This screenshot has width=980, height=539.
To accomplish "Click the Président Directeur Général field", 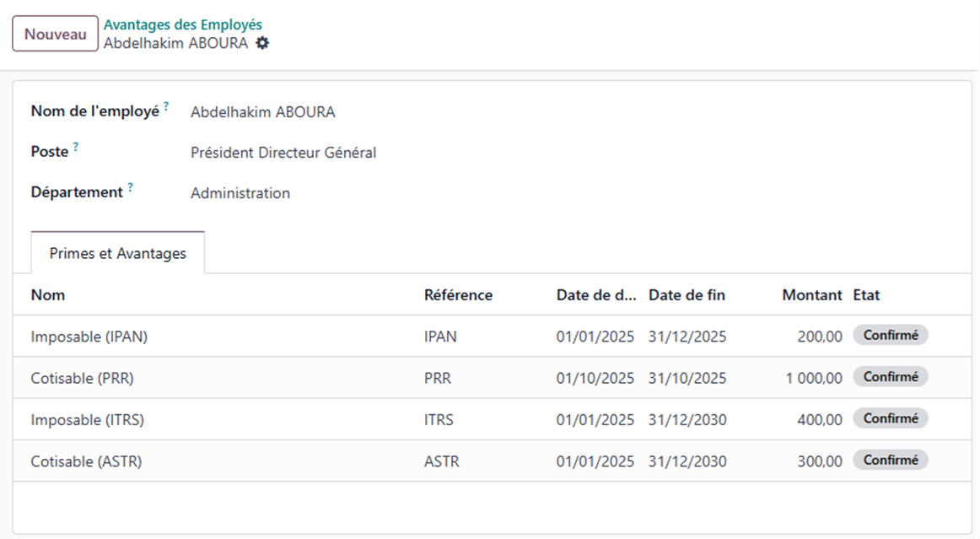I will [x=283, y=153].
